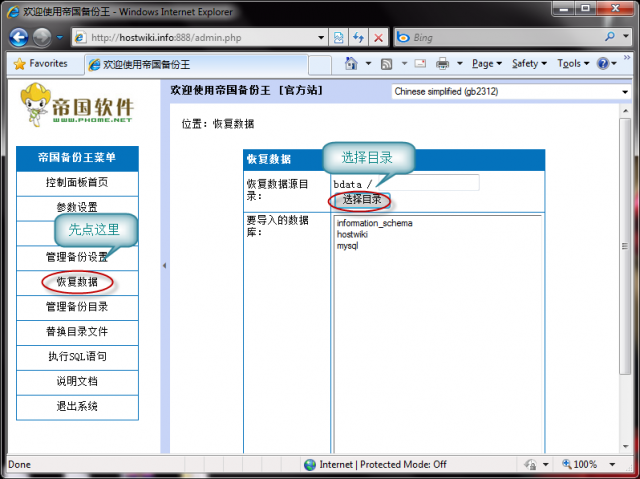The image size is (640, 479).
Task: Click the bdata directory input field
Action: tap(425, 183)
